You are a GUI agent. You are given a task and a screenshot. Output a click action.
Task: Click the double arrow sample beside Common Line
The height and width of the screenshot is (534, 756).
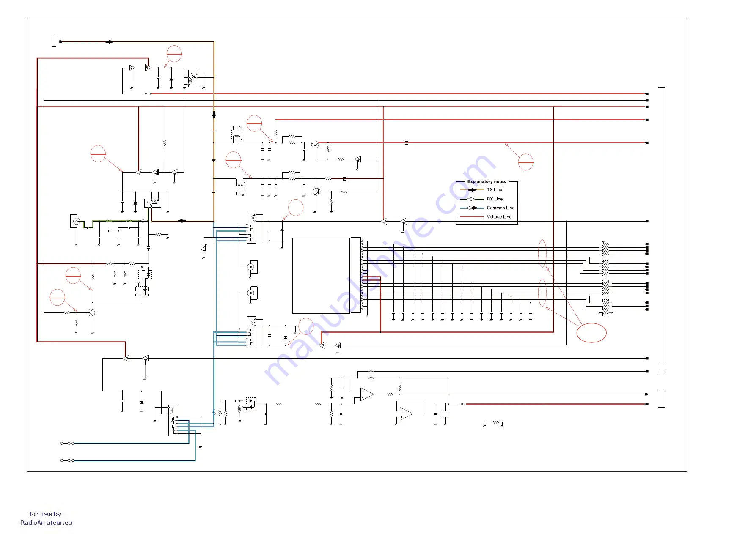472,208
